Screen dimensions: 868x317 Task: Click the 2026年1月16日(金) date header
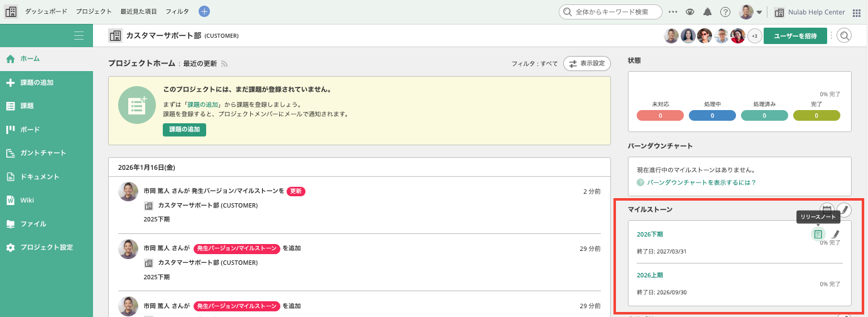coord(146,167)
